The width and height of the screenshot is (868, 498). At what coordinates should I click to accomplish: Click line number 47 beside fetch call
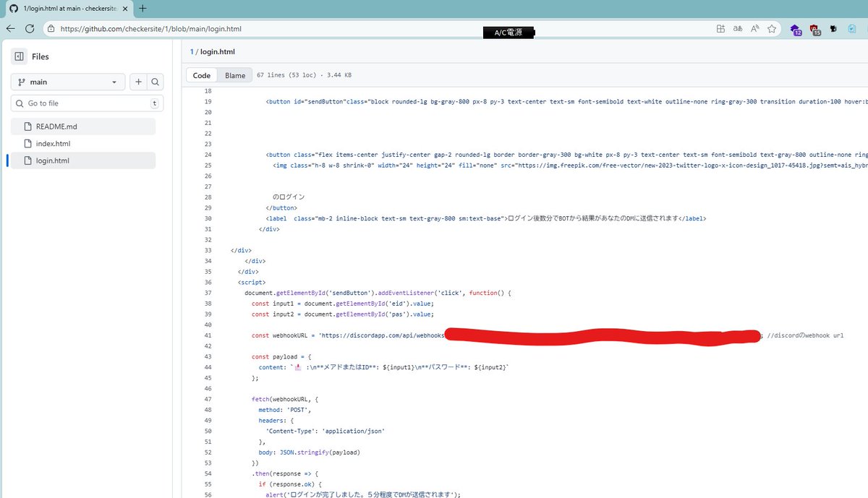[208, 399]
